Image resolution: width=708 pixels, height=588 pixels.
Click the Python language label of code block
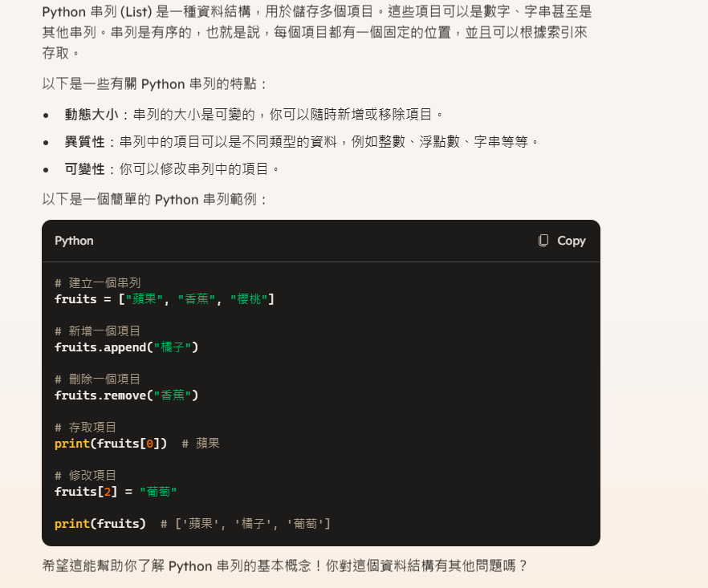click(x=74, y=241)
